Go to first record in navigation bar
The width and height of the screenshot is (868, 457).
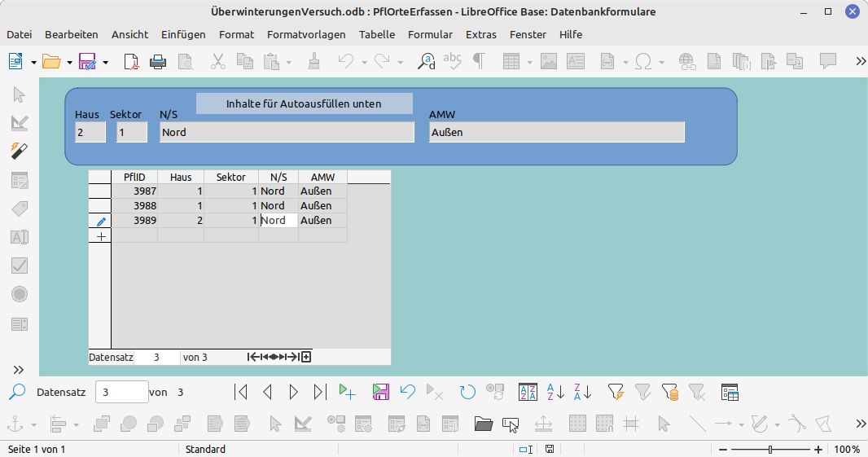(x=241, y=392)
